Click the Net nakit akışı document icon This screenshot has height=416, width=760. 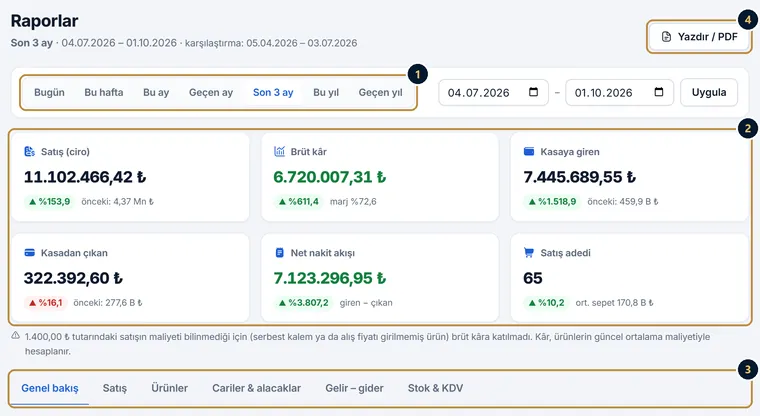[280, 253]
